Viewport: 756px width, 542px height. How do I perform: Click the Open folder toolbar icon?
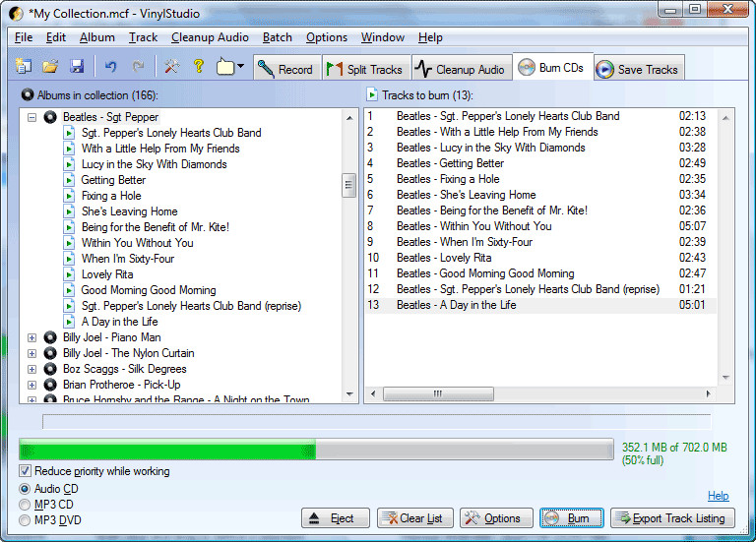50,67
